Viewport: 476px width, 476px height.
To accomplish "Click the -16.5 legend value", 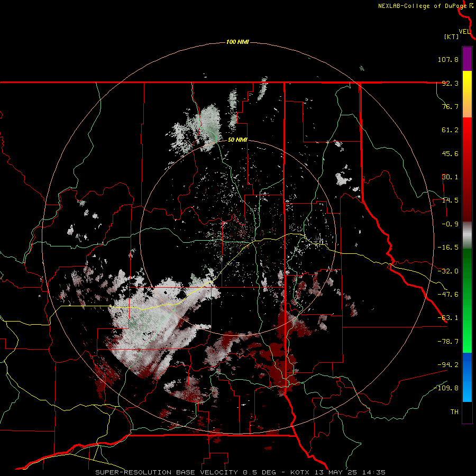I will coord(448,248).
